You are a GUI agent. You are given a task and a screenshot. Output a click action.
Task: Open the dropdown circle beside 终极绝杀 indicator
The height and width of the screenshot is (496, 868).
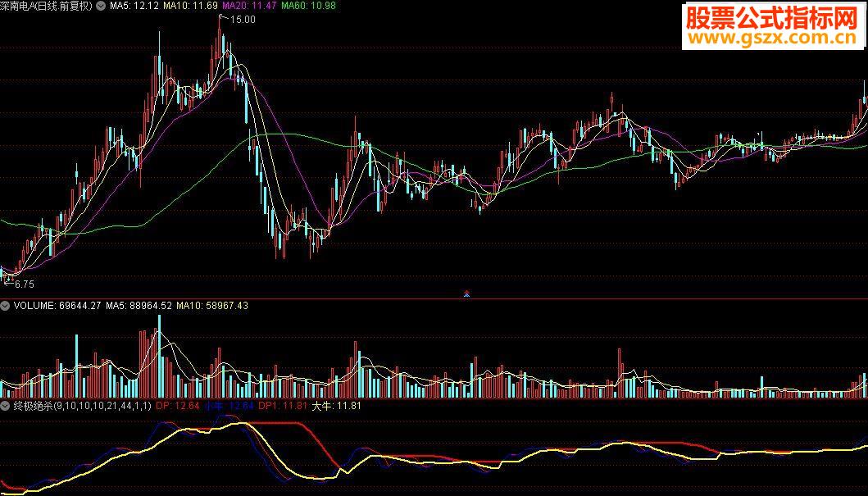coord(5,406)
